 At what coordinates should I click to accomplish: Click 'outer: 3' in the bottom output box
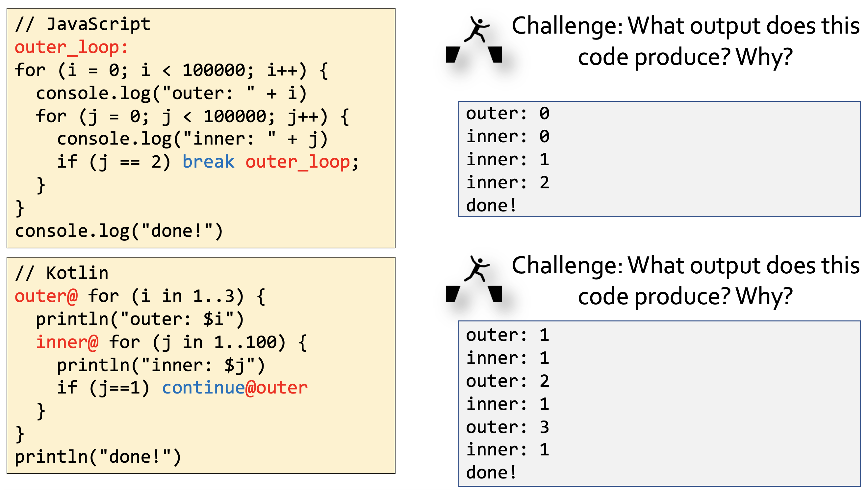click(507, 427)
